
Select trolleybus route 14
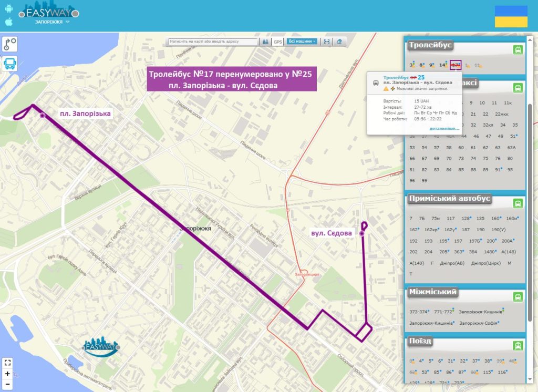(443, 65)
